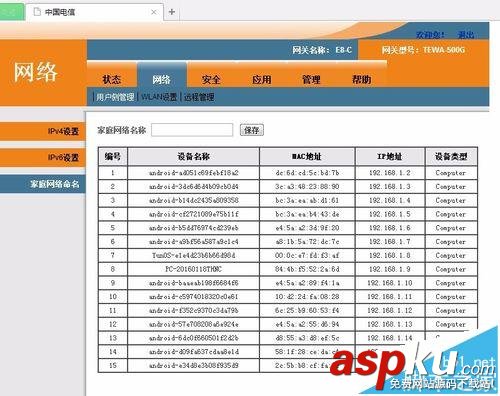Click the 保存 button
The image size is (500, 396).
252,130
